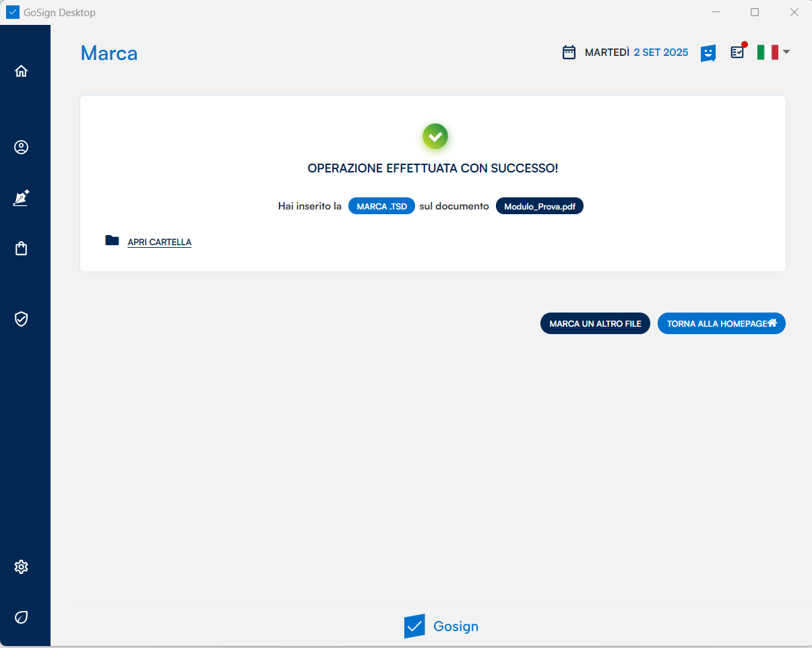Click the Modulo_Prova.pdf file badge
The image size is (812, 648).
pos(539,206)
